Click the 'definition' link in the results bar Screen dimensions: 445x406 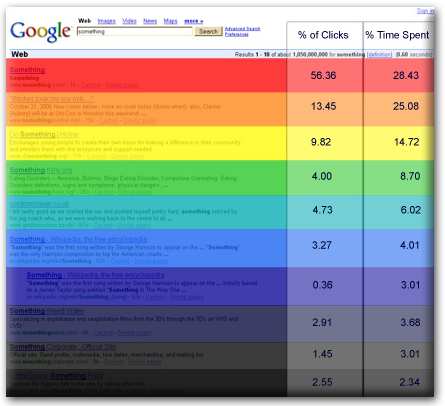379,54
